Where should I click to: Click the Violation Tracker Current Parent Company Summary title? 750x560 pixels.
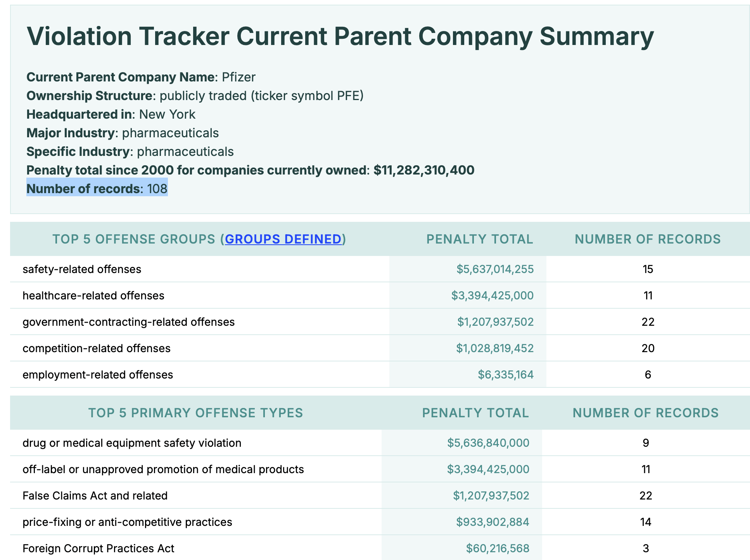[340, 36]
